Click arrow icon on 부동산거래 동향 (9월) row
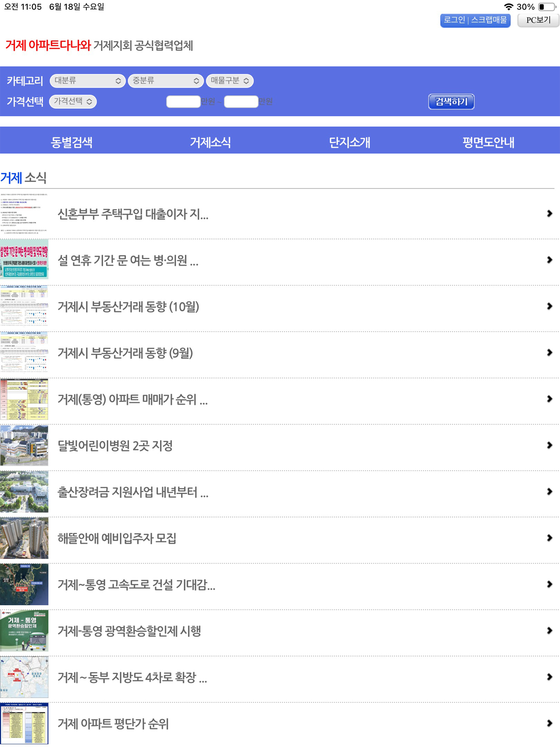Image resolution: width=560 pixels, height=747 pixels. (550, 352)
